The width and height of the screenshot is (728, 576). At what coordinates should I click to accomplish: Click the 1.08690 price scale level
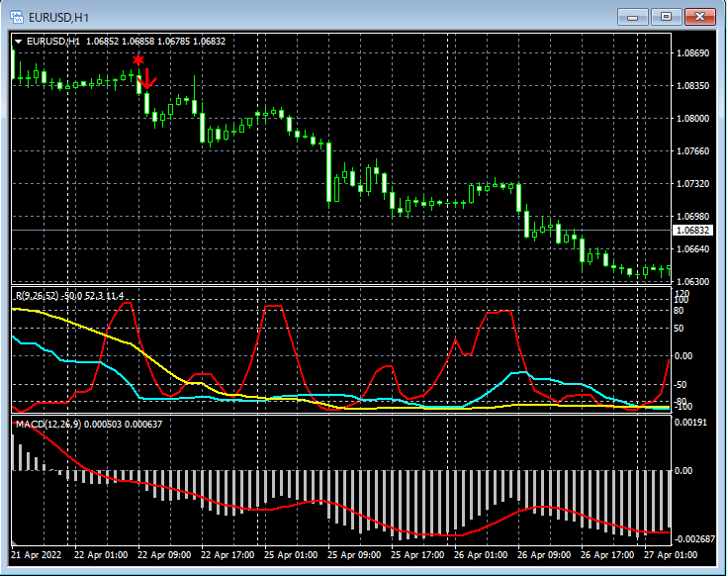(692, 52)
